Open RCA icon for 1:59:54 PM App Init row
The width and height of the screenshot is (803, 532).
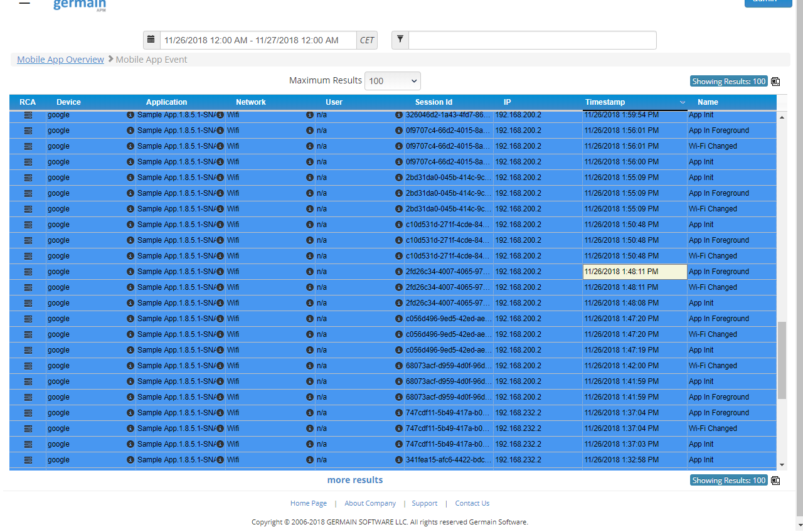pos(28,115)
